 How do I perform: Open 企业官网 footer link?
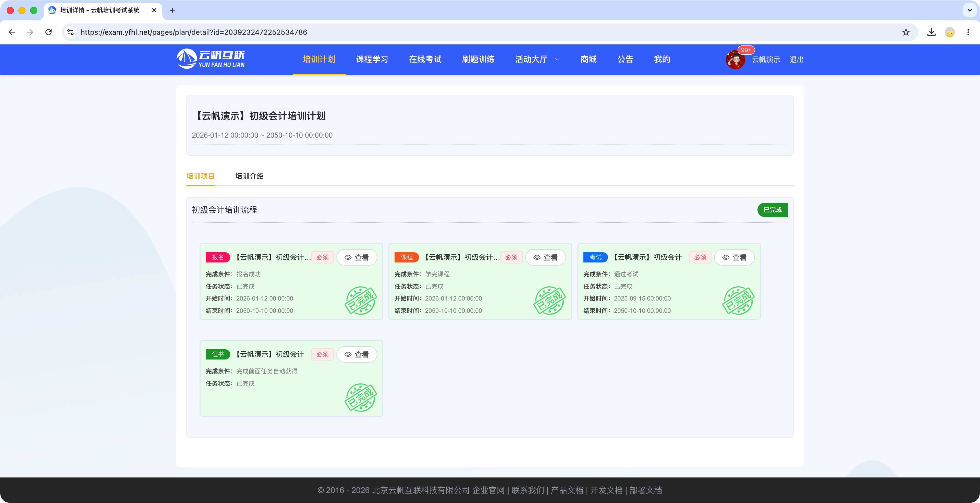pos(488,490)
